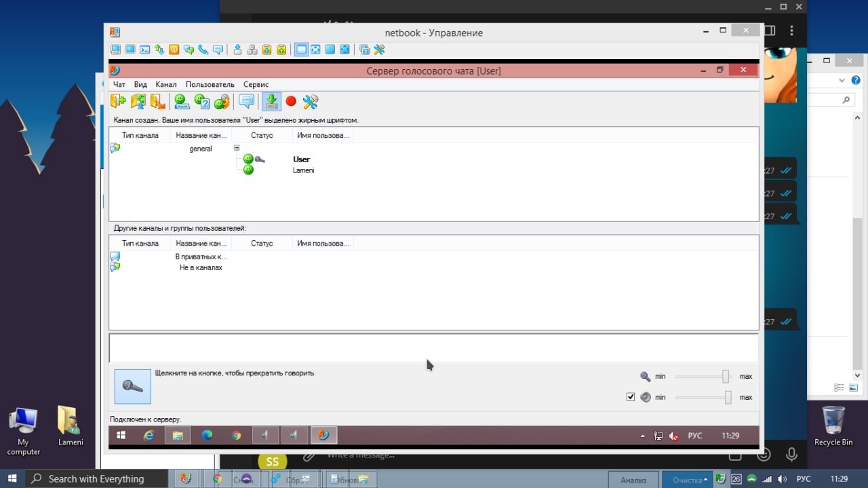
Task: Click the clipboard with blue down arrow icon
Action: point(267,50)
